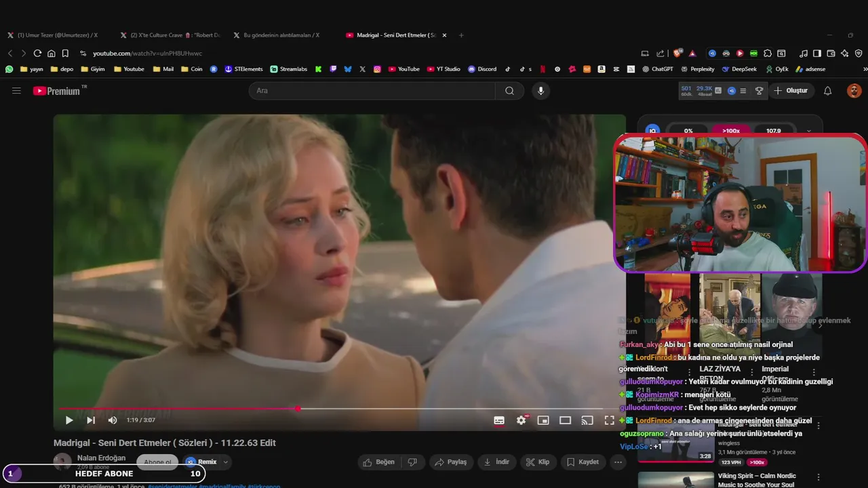Open STElements bookmark
Viewport: 868px width, 488px height.
pyautogui.click(x=243, y=69)
